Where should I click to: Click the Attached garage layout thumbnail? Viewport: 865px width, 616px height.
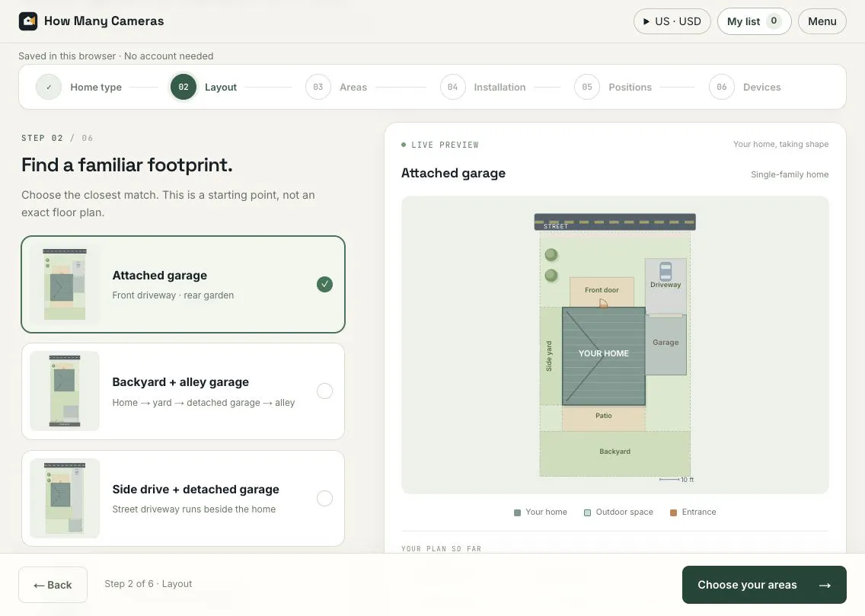point(65,285)
